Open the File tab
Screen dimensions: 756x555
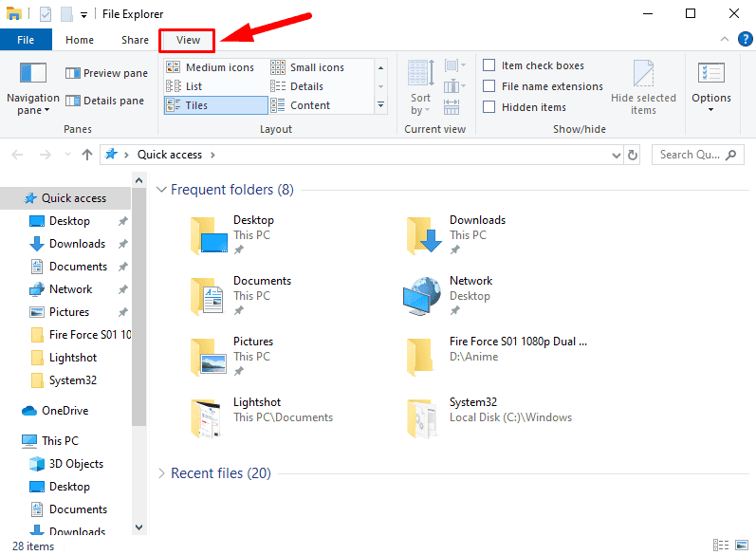(x=26, y=40)
